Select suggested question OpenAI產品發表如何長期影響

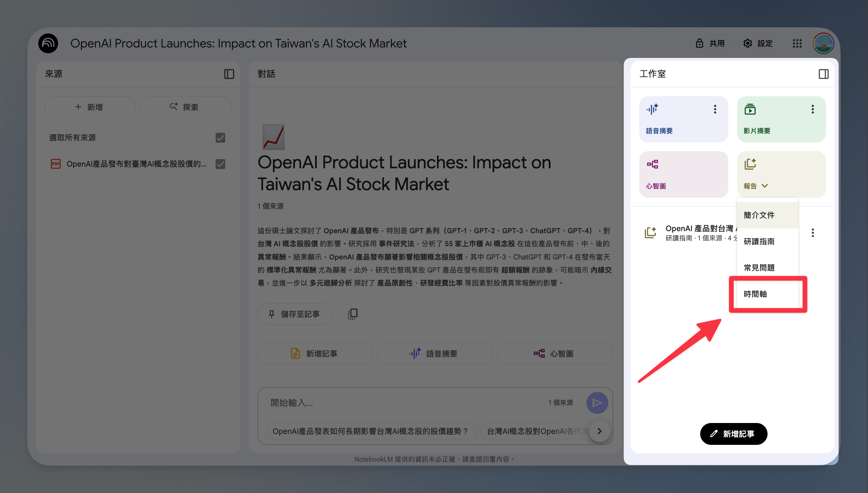[x=371, y=431]
